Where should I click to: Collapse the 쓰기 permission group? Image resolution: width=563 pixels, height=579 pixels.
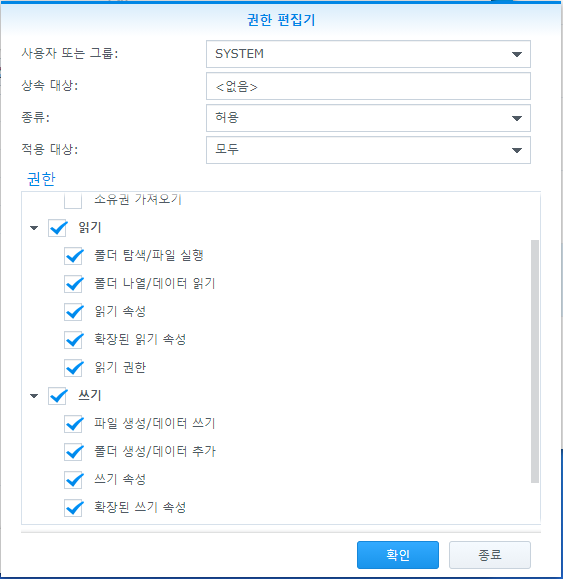34,396
